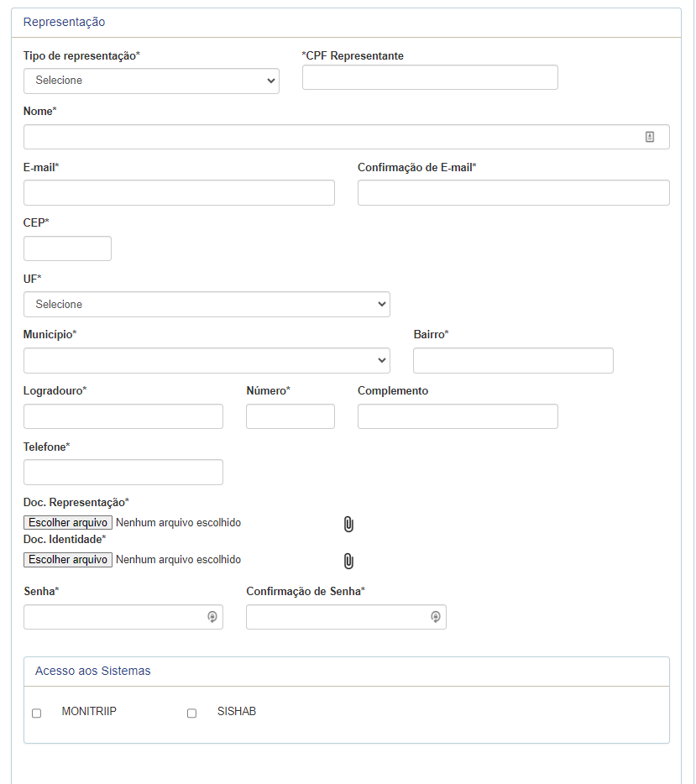Screen dimensions: 696x784
Task: Tick the SISHAB system access checkbox
Action: [x=192, y=713]
